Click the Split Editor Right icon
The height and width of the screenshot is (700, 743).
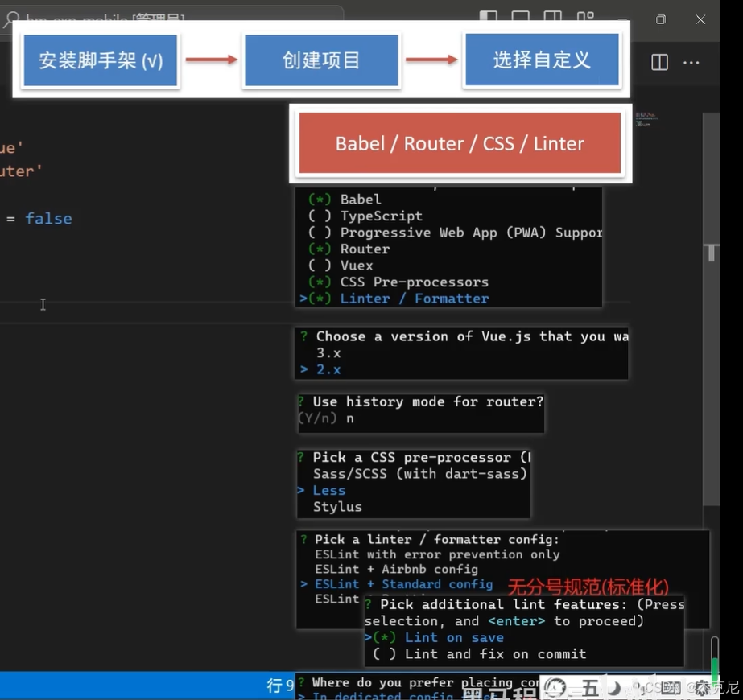click(659, 62)
